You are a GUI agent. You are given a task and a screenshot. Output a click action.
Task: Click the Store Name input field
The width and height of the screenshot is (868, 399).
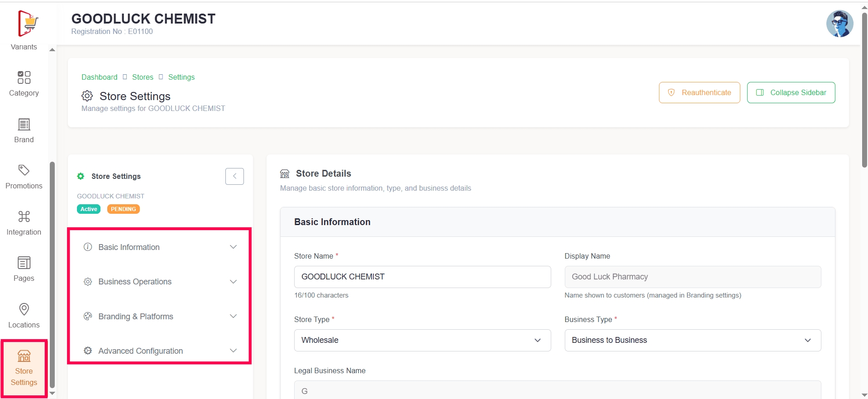pyautogui.click(x=422, y=277)
